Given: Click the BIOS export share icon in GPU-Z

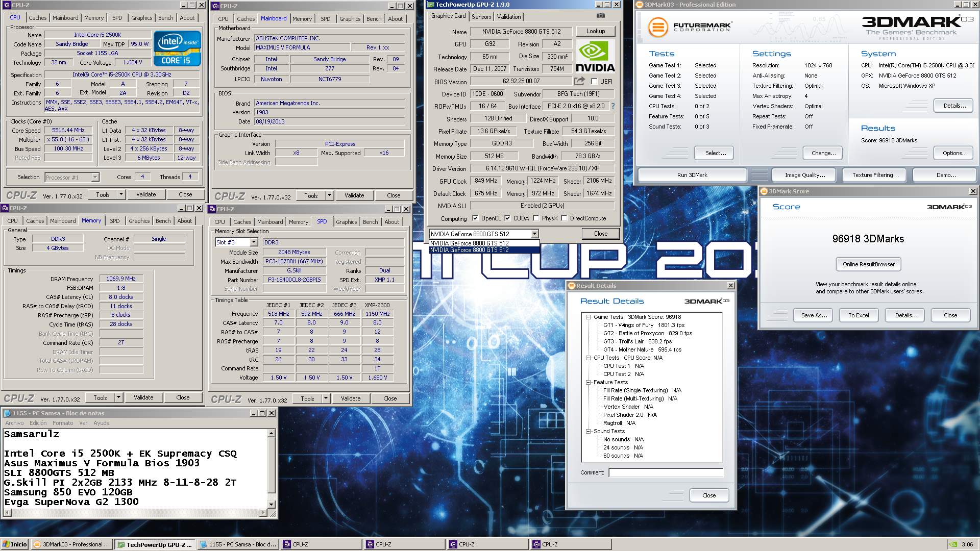Looking at the screenshot, I should coord(579,81).
